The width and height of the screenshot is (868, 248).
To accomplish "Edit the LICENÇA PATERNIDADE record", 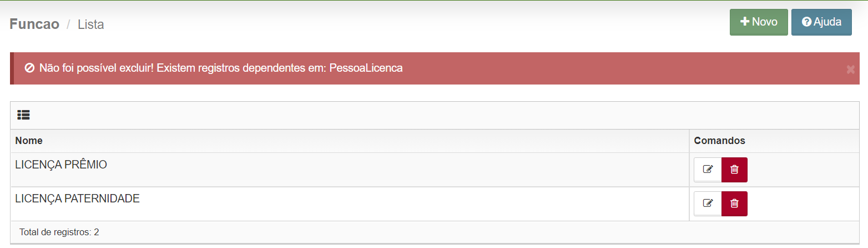I will 708,204.
